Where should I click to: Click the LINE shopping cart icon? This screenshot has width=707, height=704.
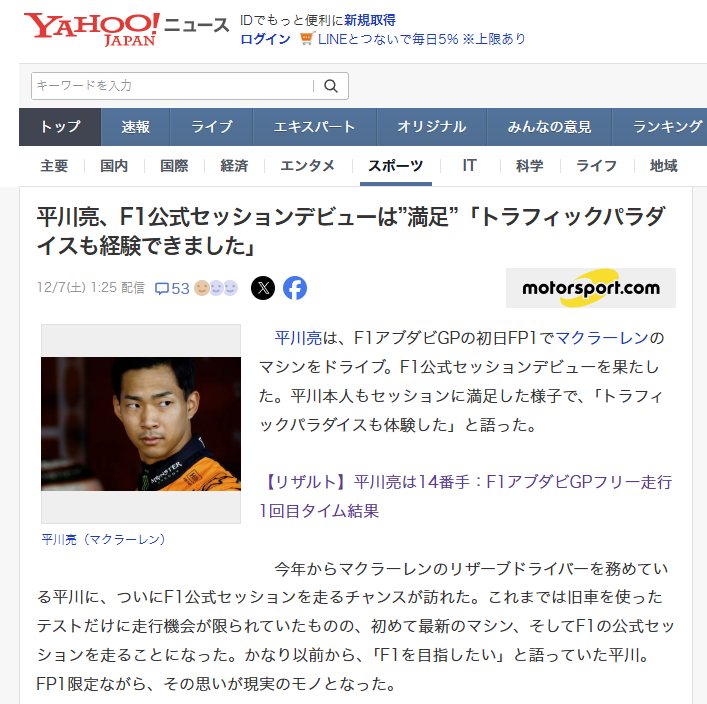point(307,39)
